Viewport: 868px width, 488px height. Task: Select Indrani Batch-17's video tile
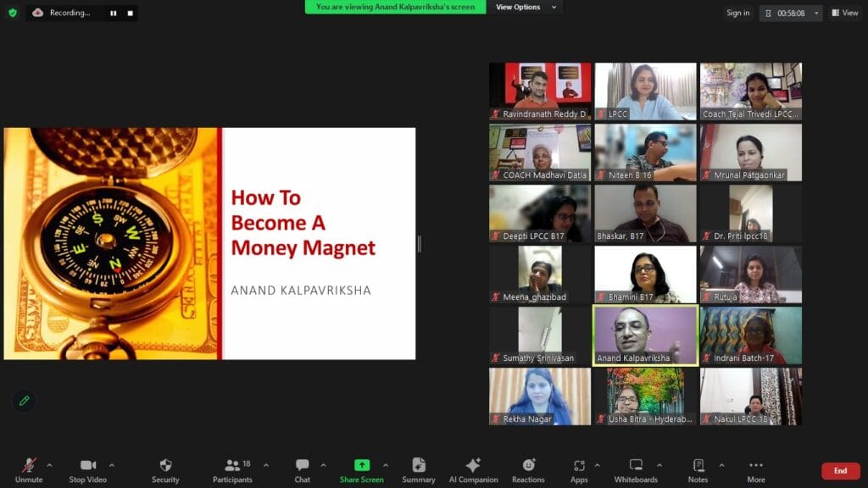point(751,335)
